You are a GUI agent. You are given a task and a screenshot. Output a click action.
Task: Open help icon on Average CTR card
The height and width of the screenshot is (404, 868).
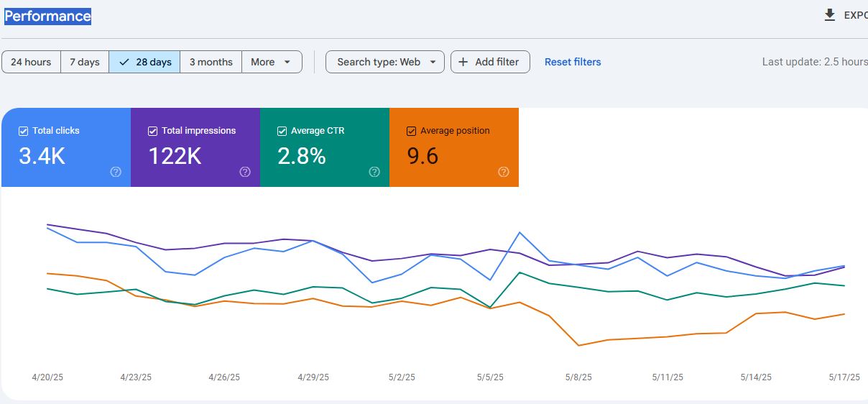tap(374, 172)
